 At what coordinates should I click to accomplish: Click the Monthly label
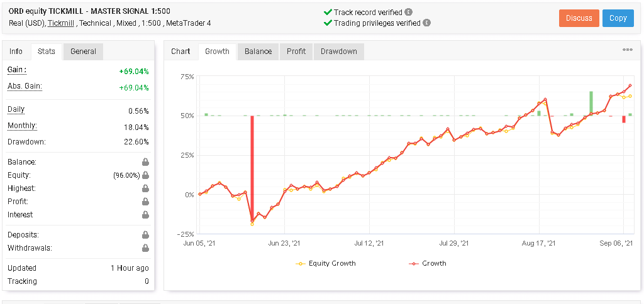click(22, 126)
